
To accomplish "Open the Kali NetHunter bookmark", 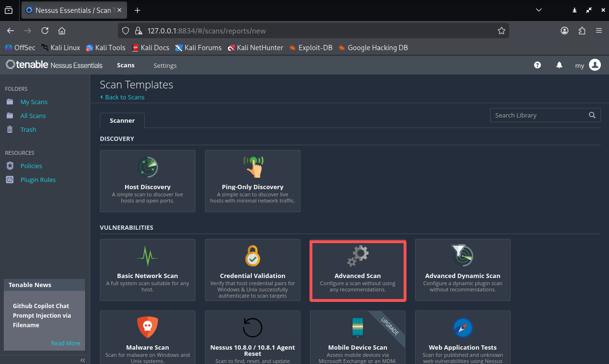I will (x=256, y=48).
